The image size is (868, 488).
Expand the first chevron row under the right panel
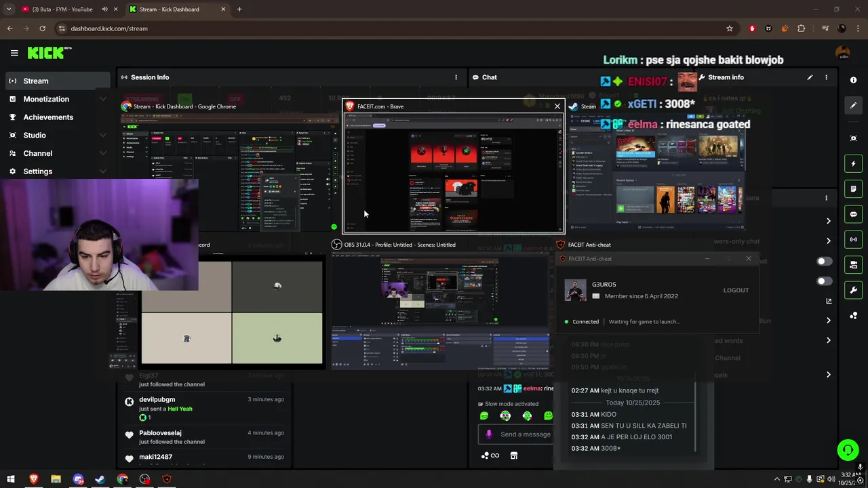coord(828,221)
